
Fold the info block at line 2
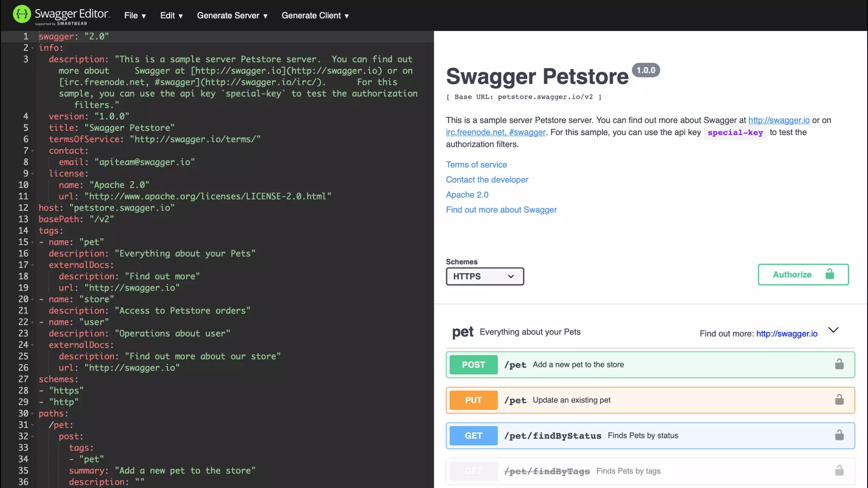[33, 48]
